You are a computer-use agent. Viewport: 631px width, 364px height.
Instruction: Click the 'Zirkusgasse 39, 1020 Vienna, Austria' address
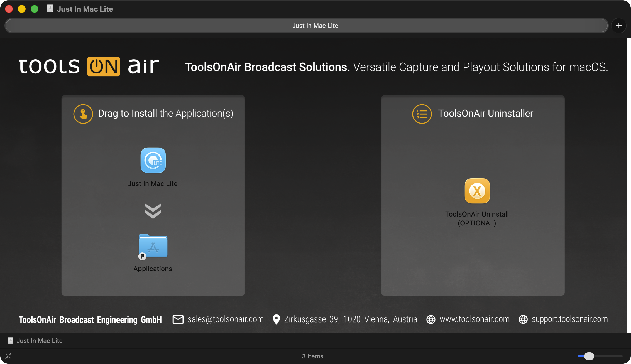[351, 319]
